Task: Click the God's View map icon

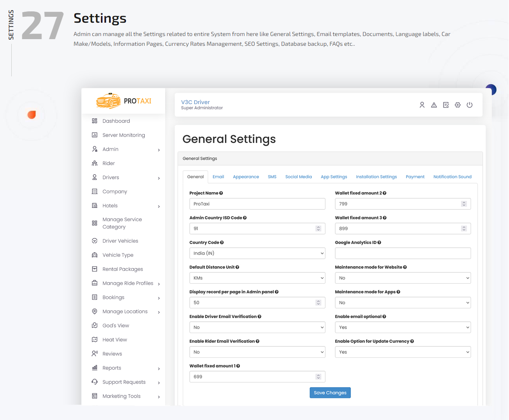Action: [x=95, y=325]
